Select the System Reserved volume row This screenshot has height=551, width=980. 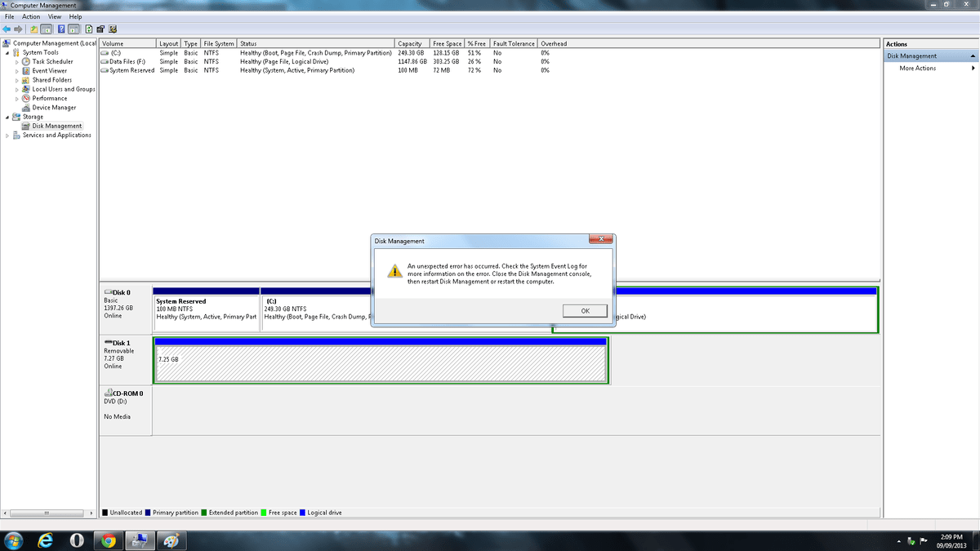[325, 70]
